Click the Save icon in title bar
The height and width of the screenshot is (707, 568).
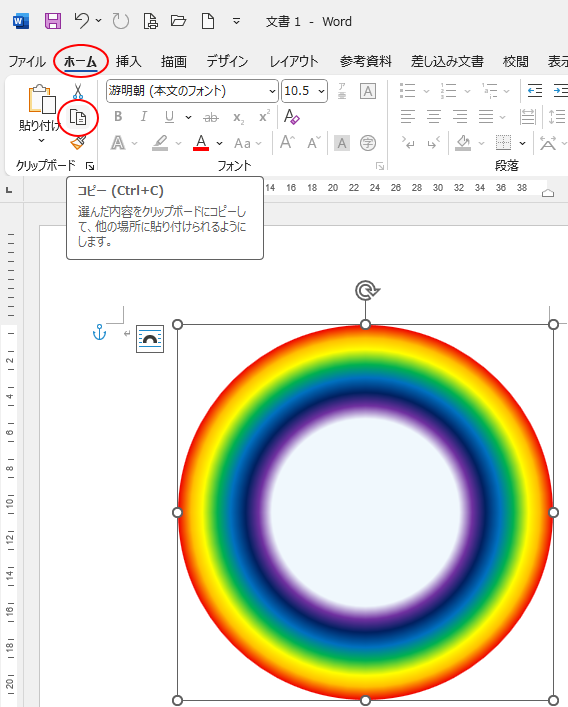tap(53, 21)
